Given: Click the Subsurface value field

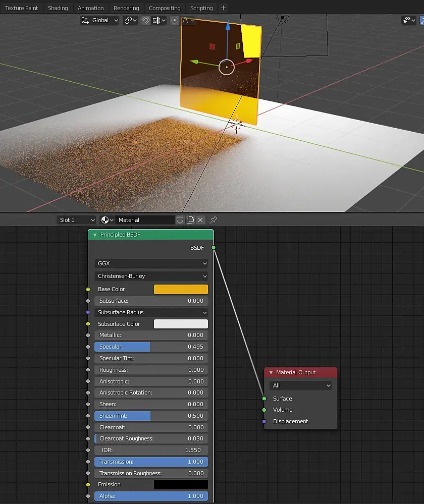Looking at the screenshot, I should coord(151,301).
